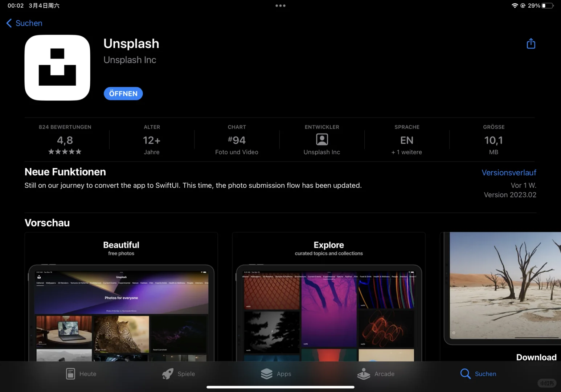Tap the Suchen back chevron
Viewport: 561px width, 392px height.
click(9, 23)
